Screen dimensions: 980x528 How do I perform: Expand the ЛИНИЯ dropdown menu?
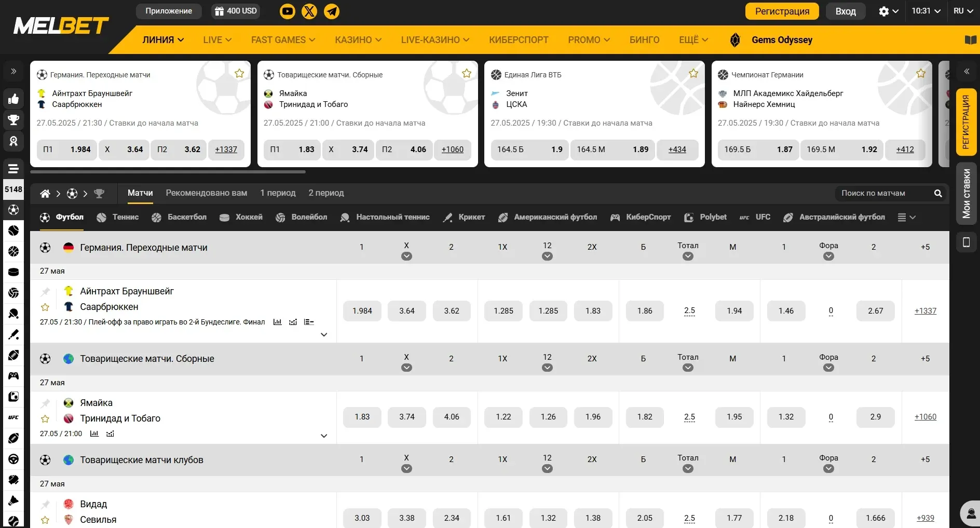[x=163, y=40]
